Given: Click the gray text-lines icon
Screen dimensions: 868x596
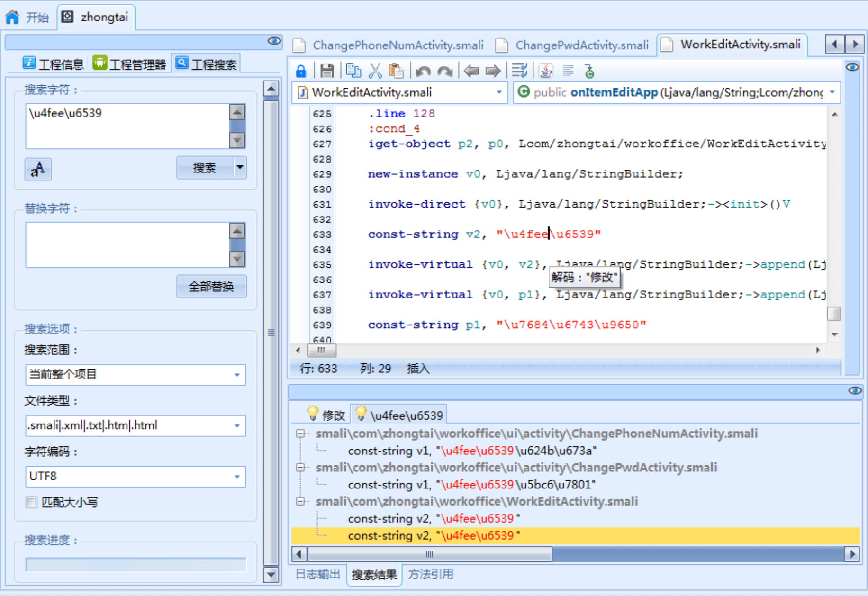Looking at the screenshot, I should (x=568, y=71).
